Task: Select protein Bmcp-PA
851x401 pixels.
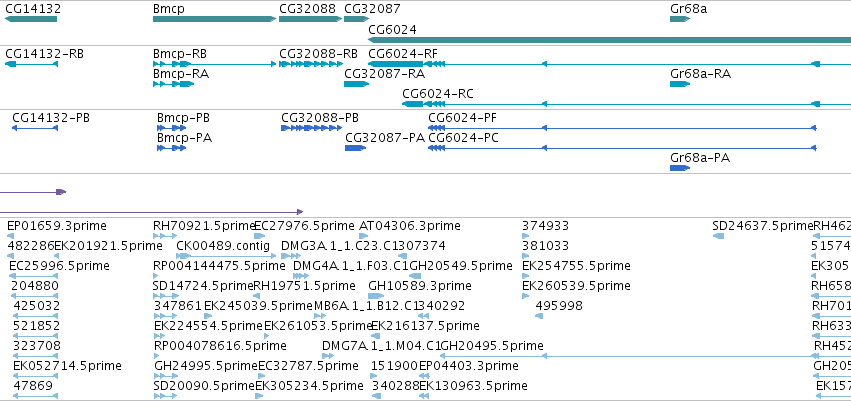Action: click(172, 148)
